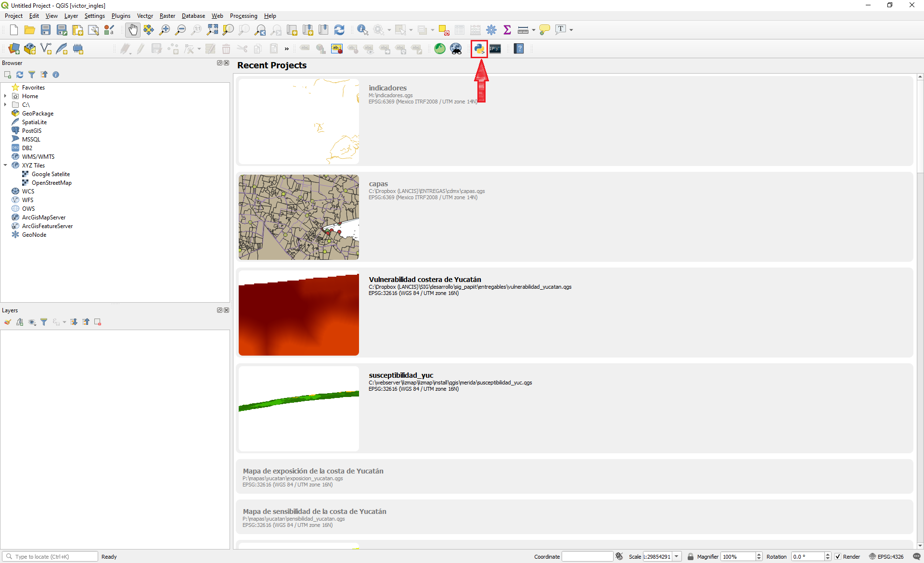This screenshot has width=924, height=563.
Task: Open the Scale dropdown arrow
Action: tap(677, 556)
